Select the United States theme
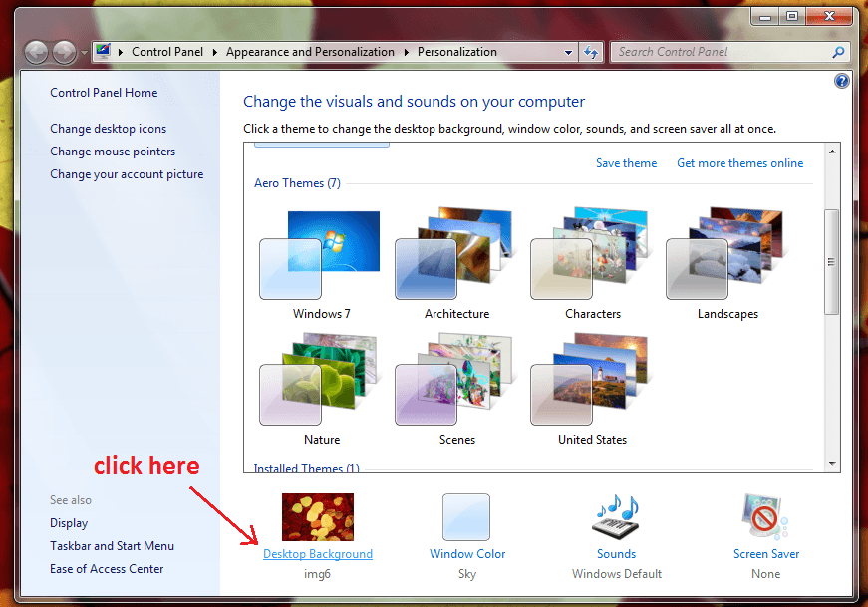The height and width of the screenshot is (607, 868). 591,390
